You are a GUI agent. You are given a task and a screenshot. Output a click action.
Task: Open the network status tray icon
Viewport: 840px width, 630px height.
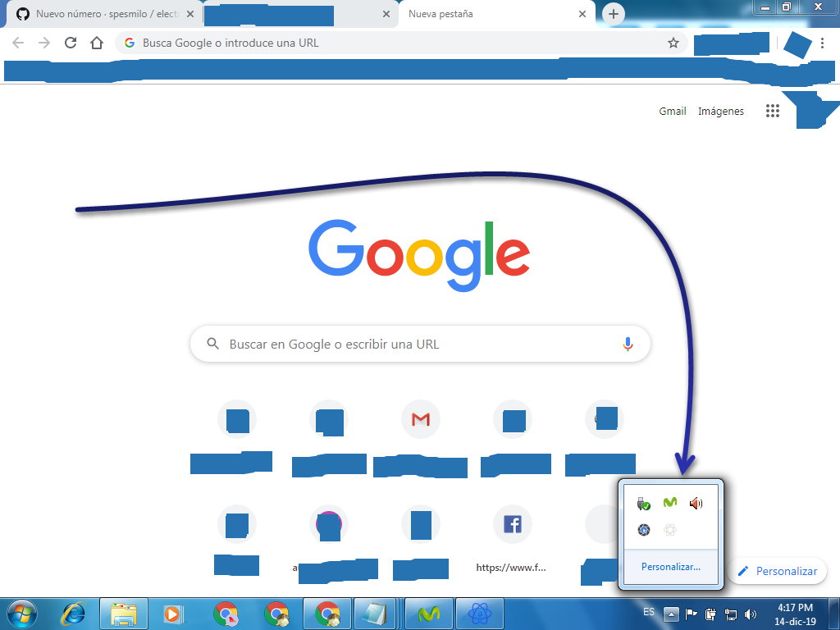tap(731, 614)
